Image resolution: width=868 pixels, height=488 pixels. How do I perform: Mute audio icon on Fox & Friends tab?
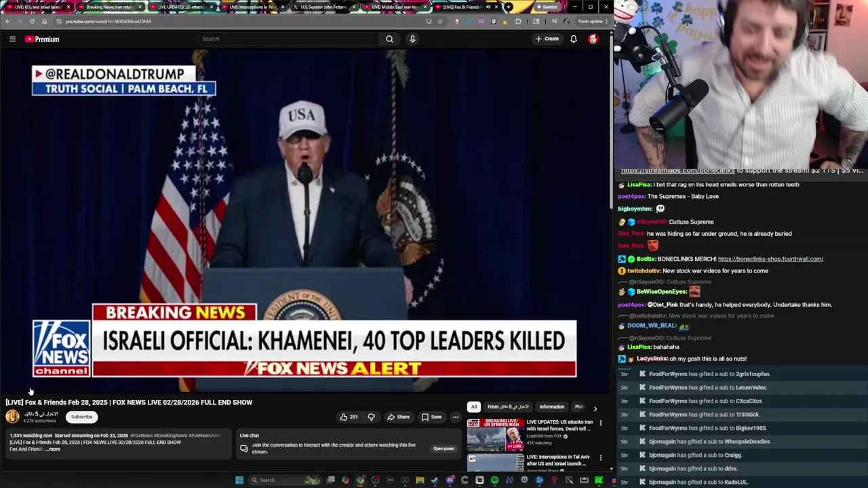pyautogui.click(x=488, y=7)
